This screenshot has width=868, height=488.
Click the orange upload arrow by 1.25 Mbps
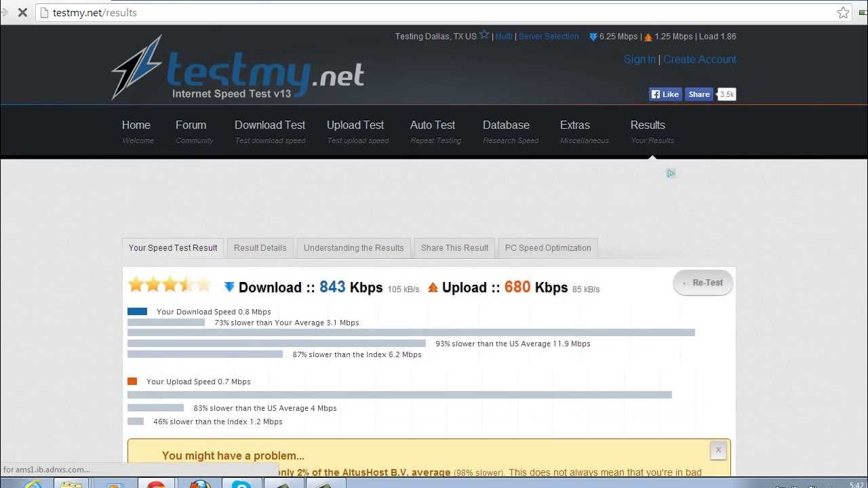(x=648, y=37)
